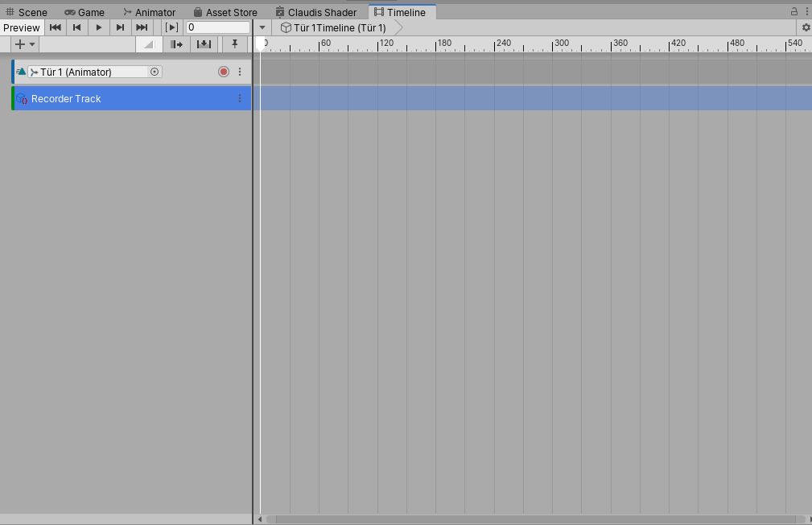This screenshot has height=525, width=812.
Task: Open the timeline selector dropdown arrow
Action: (x=262, y=27)
